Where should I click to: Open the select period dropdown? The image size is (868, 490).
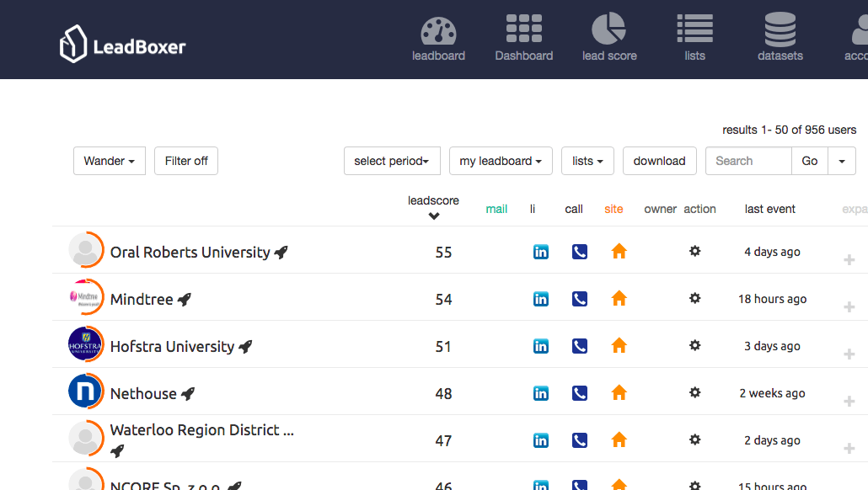392,161
